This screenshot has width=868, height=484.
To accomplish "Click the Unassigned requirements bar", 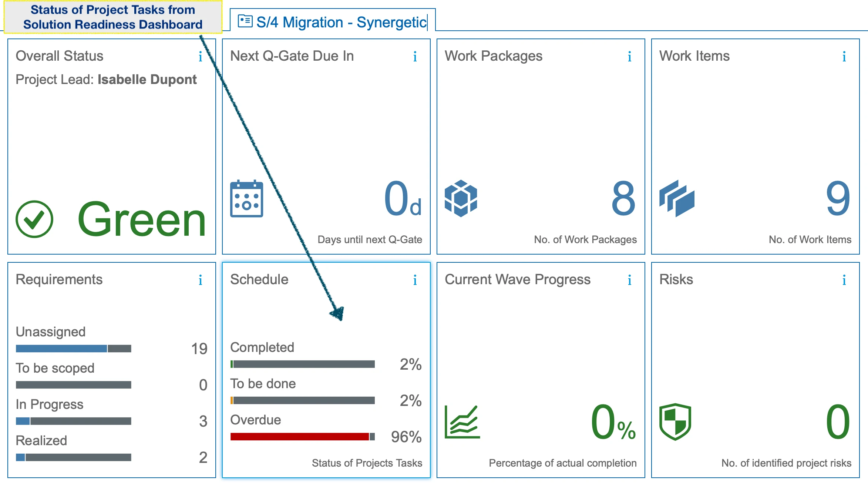I will [73, 349].
